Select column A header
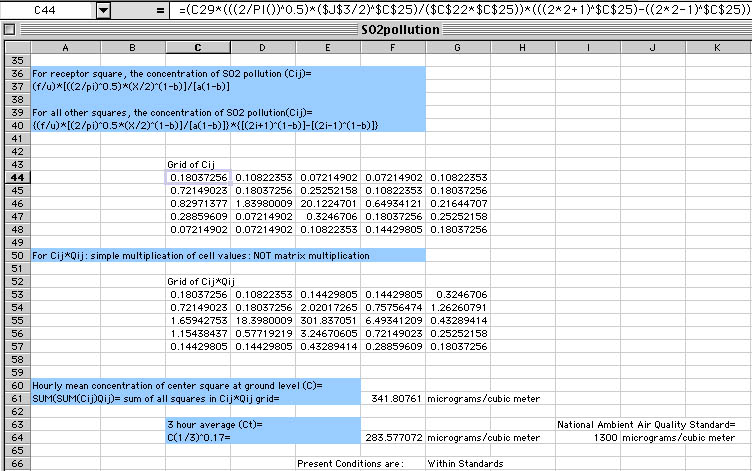 [x=66, y=47]
